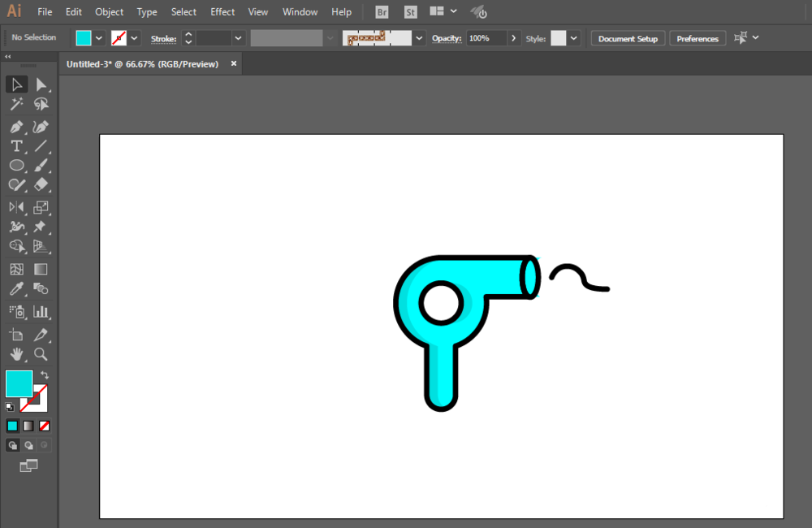The height and width of the screenshot is (528, 812).
Task: Set paint mode to None
Action: pyautogui.click(x=45, y=426)
